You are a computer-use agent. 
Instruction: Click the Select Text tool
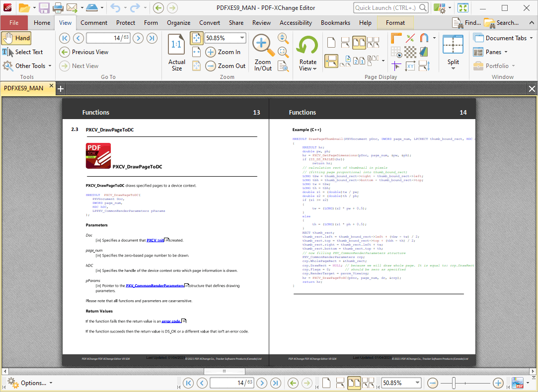tap(22, 52)
